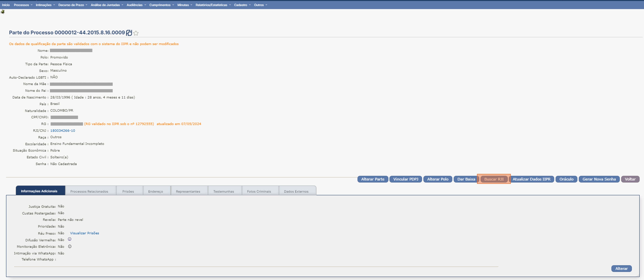Open the Relatórios/Estatísticas menu
This screenshot has width=644, height=280.
[x=213, y=5]
